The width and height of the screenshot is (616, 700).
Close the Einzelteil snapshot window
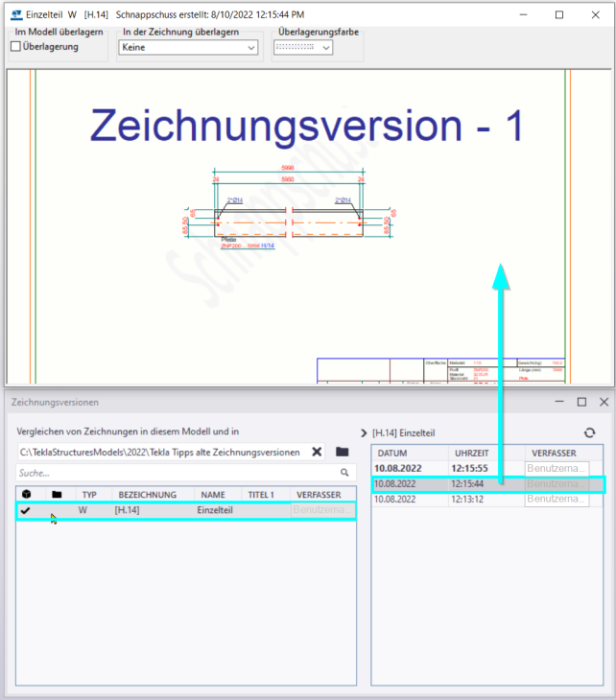(596, 14)
